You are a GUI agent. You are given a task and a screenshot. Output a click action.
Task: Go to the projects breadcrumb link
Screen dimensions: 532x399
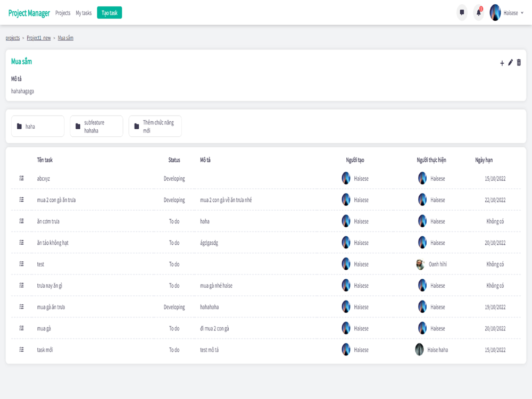click(13, 38)
